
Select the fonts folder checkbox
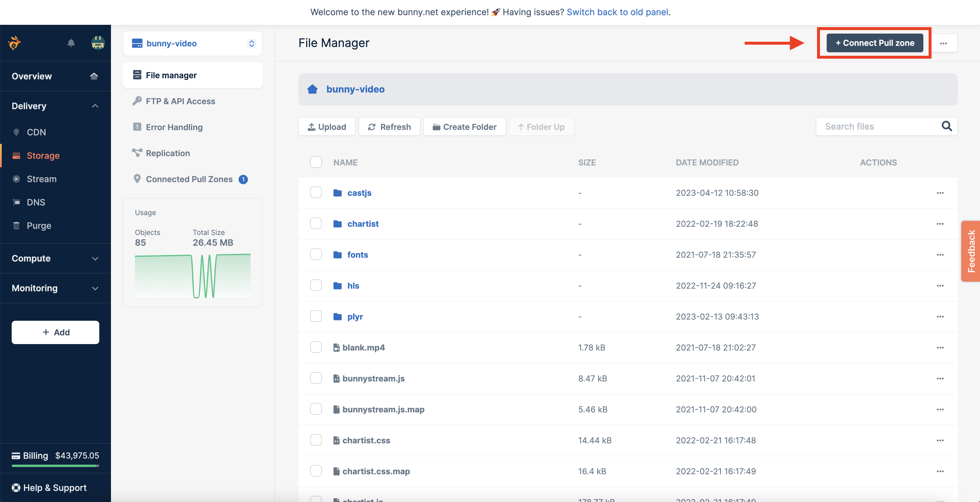tap(316, 255)
